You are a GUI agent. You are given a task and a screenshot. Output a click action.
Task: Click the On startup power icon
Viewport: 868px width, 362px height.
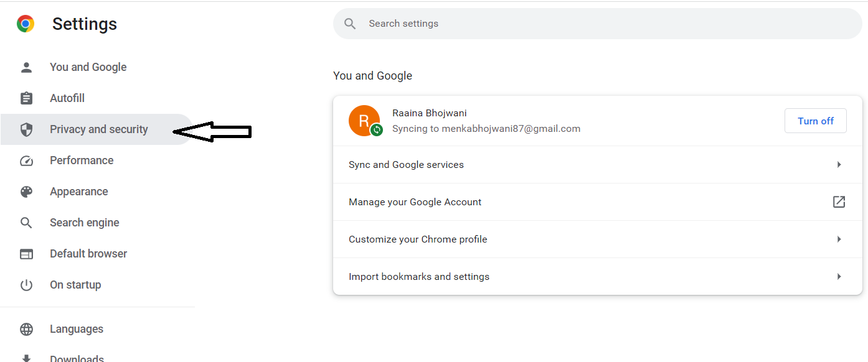coord(26,285)
